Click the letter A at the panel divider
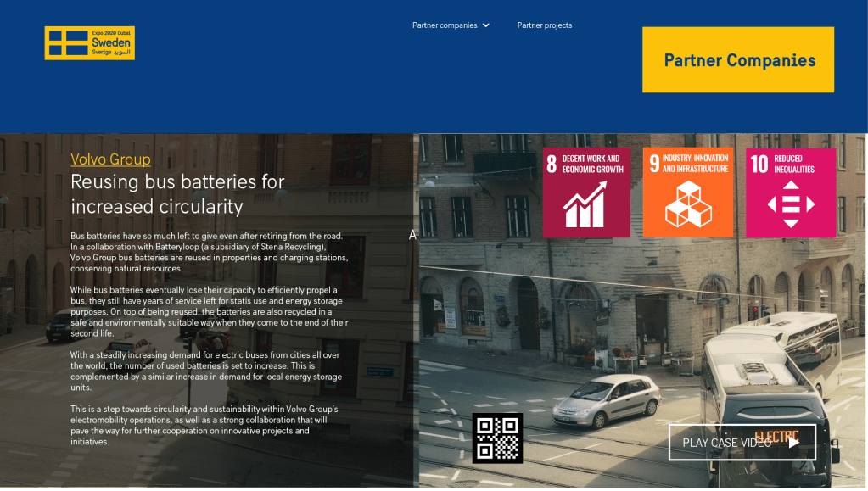Viewport: 868px width, 491px height. 413,235
